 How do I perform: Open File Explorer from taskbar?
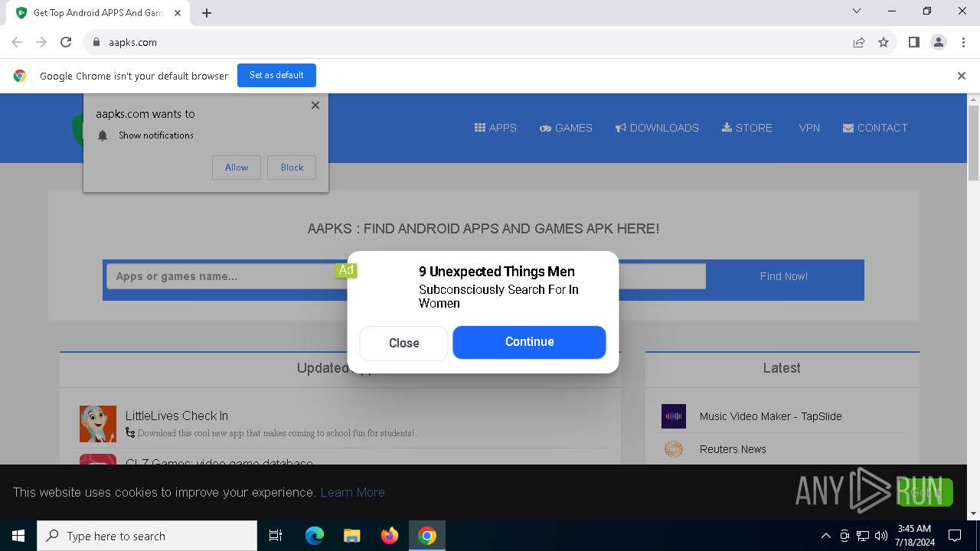pos(351,536)
